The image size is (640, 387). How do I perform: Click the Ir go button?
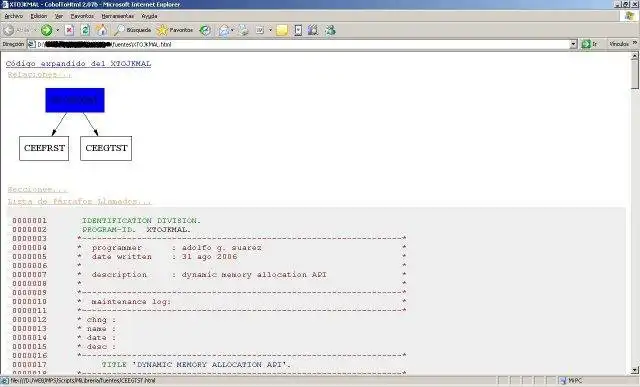[589, 44]
